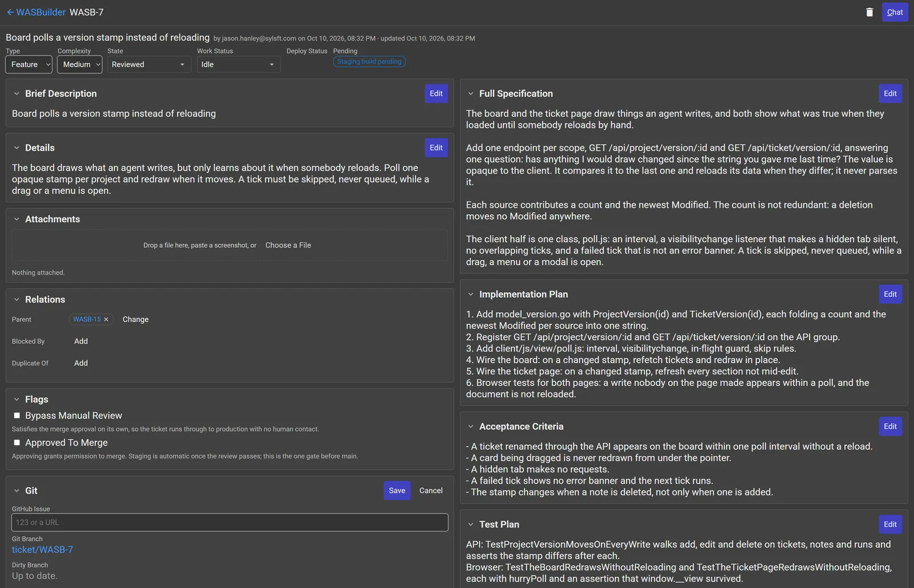Image resolution: width=914 pixels, height=588 pixels.
Task: Remove parent WASB-15 with its x icon
Action: pyautogui.click(x=106, y=320)
